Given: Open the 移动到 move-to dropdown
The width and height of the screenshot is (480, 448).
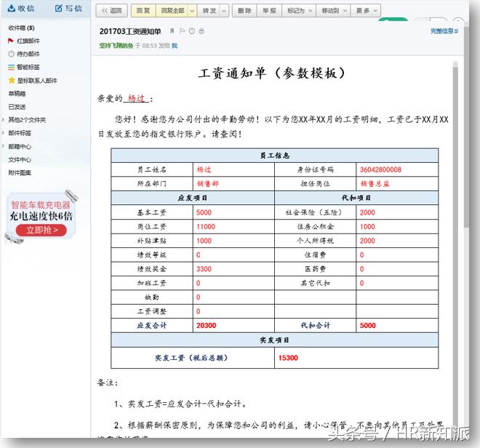Looking at the screenshot, I should pyautogui.click(x=333, y=11).
